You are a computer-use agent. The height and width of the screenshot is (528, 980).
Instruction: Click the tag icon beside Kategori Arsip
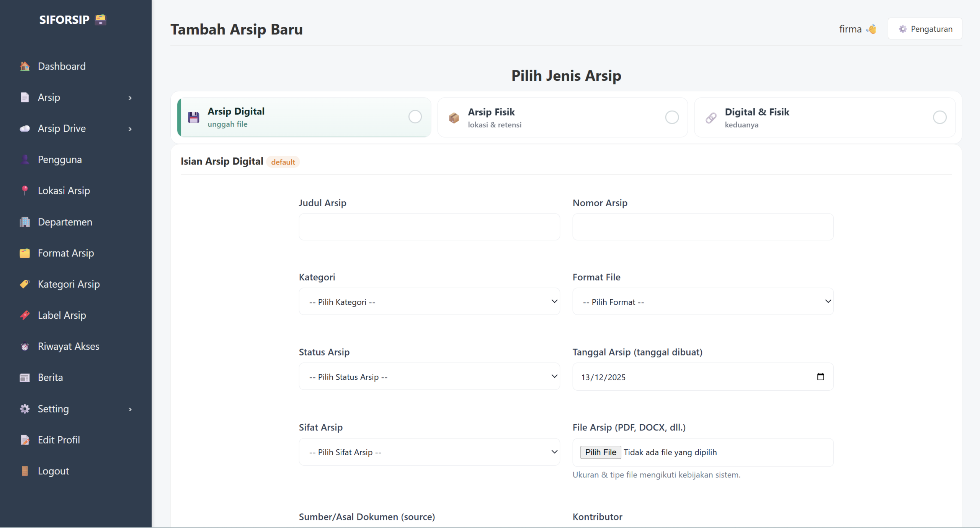point(25,284)
